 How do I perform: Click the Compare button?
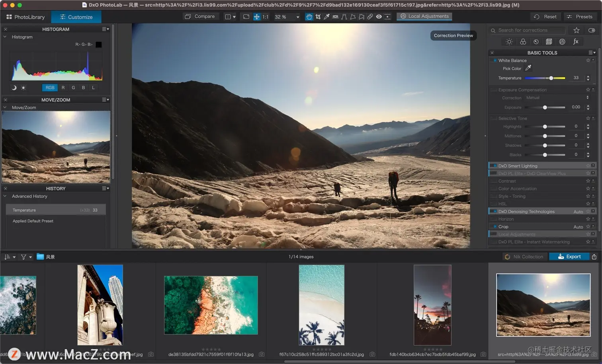tap(200, 16)
